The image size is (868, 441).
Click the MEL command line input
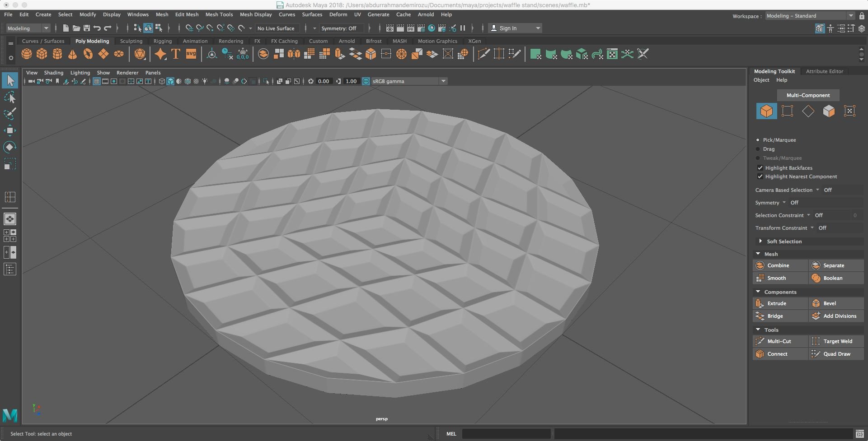(506, 434)
